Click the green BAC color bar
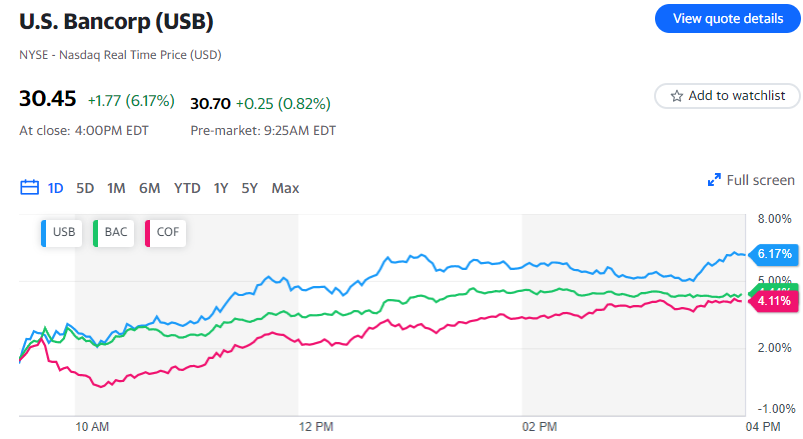 click(x=95, y=233)
